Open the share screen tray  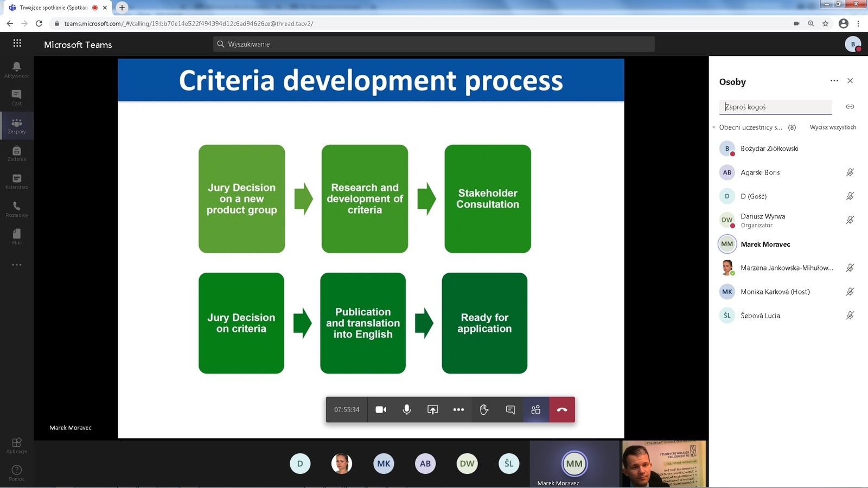click(432, 409)
